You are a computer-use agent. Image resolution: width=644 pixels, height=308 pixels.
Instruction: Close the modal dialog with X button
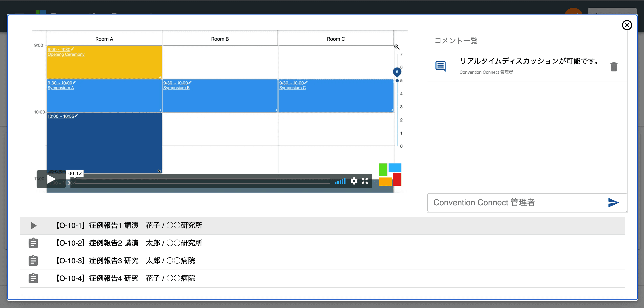click(627, 25)
